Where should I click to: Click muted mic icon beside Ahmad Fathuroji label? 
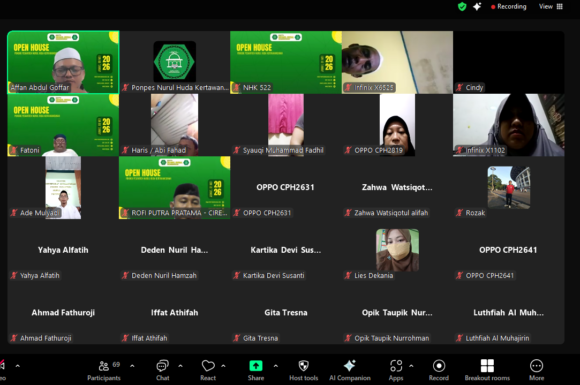click(x=14, y=338)
